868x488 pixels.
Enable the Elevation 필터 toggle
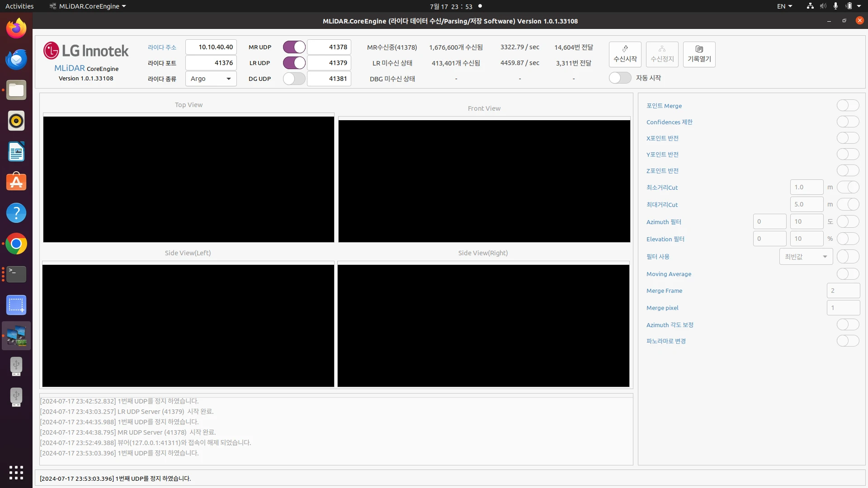[x=848, y=239]
